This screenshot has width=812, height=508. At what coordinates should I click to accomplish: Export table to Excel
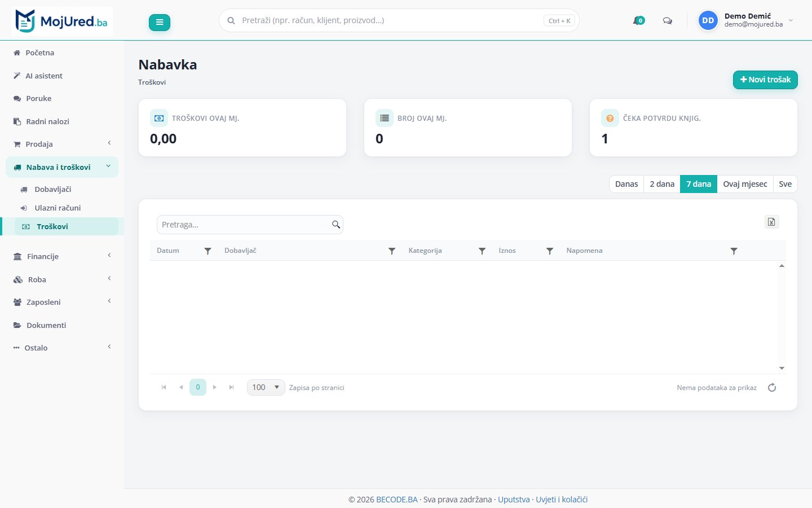coord(771,222)
